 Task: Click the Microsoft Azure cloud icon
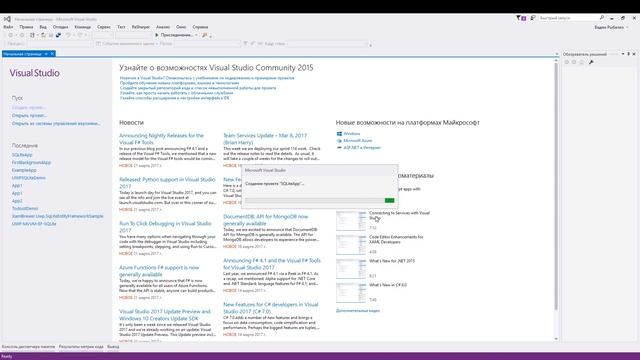pyautogui.click(x=339, y=140)
